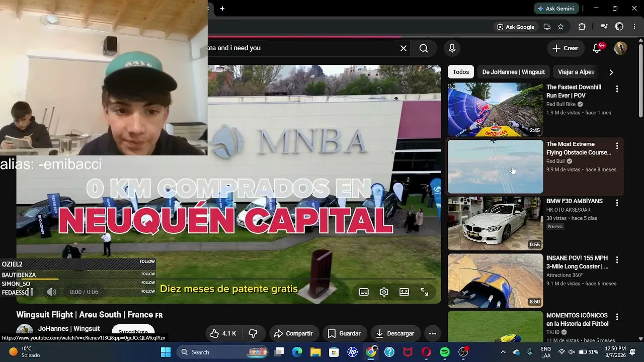Open OBS Studio from the taskbar

(463, 352)
